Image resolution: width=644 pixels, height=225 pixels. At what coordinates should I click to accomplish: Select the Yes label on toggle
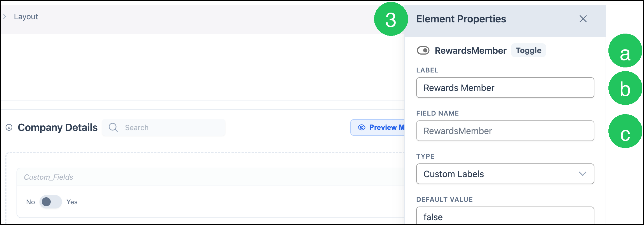[x=72, y=202]
